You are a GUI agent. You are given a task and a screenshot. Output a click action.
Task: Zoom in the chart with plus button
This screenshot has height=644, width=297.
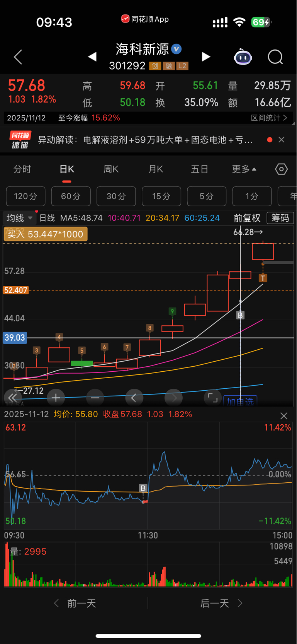coord(56,397)
